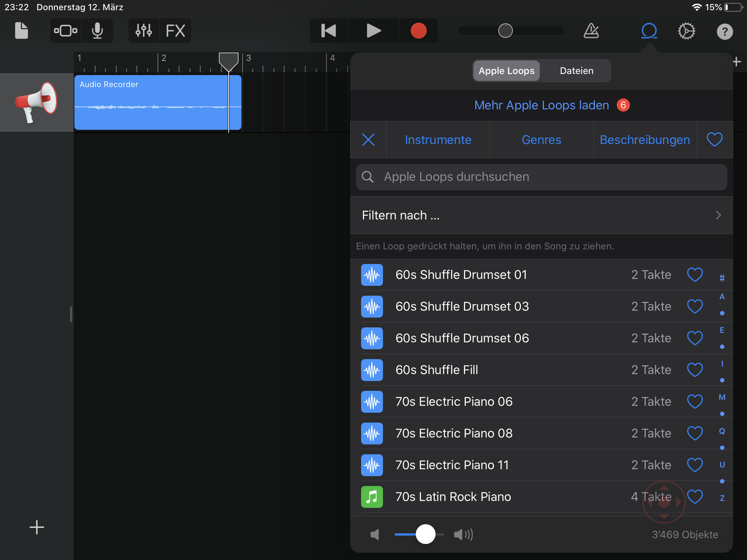Open the Instrumente filter list
747x560 pixels.
pyautogui.click(x=438, y=140)
